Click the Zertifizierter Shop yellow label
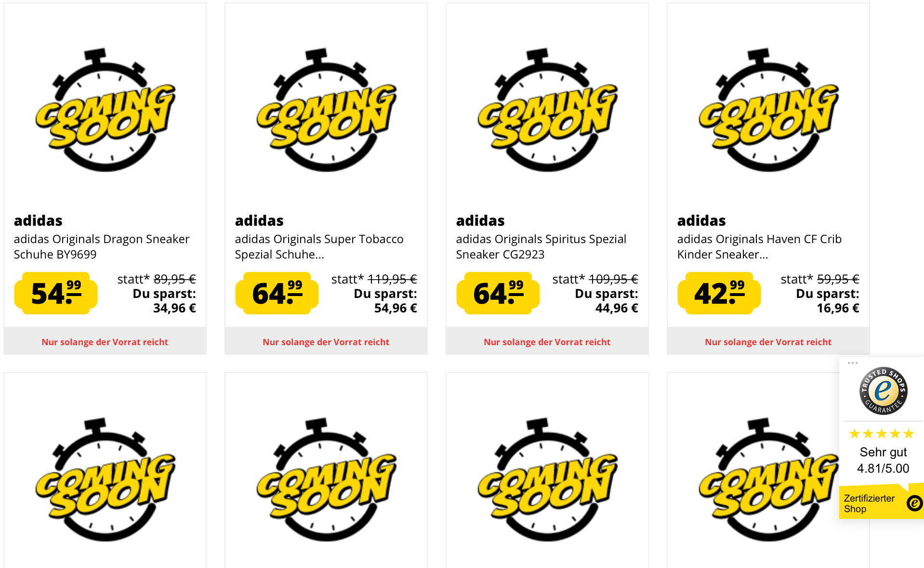Viewport: 924px width, 568px height. (x=869, y=503)
